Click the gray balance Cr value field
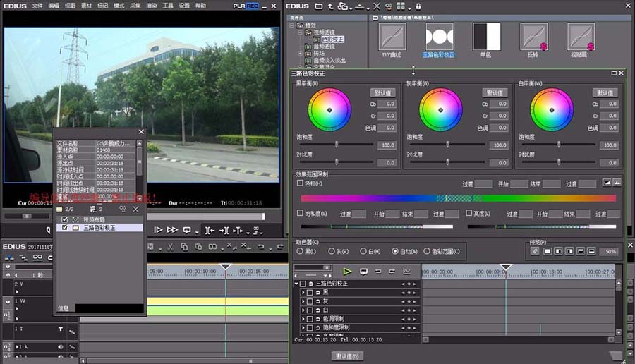Viewport: 635px width, 364px height. (499, 116)
